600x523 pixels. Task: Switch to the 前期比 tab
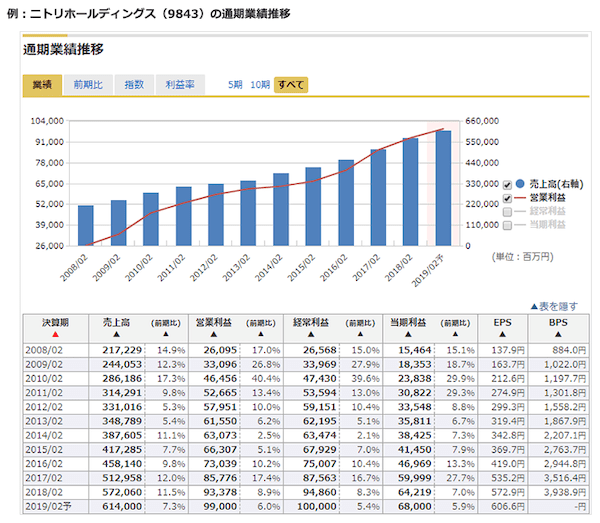88,85
